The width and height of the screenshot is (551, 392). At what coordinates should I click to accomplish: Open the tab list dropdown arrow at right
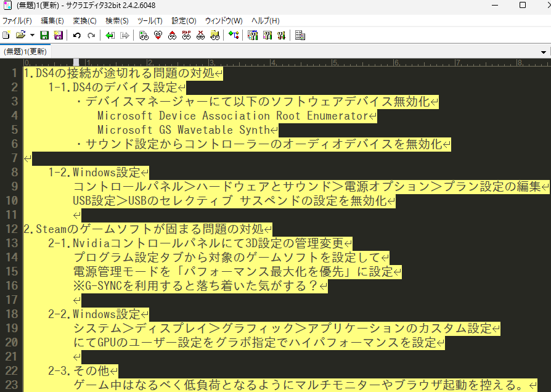point(543,52)
